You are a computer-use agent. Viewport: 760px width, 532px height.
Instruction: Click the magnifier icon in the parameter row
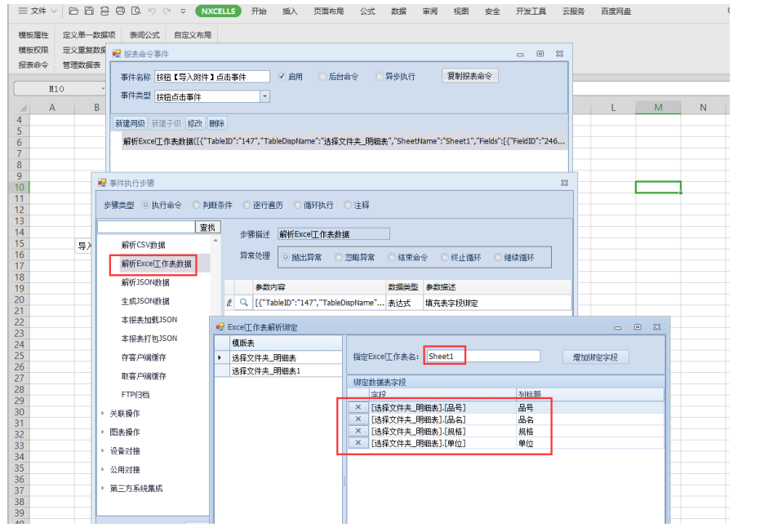pos(243,303)
